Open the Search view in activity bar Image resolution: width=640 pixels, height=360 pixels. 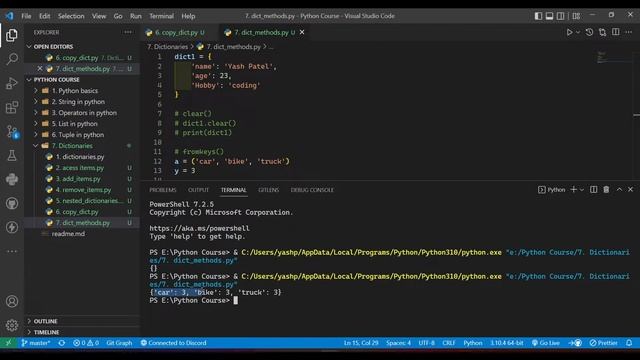[x=12, y=59]
